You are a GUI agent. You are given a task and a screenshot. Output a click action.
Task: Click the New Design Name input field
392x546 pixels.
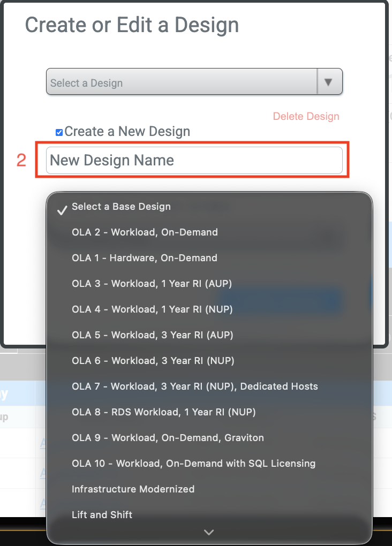point(194,160)
